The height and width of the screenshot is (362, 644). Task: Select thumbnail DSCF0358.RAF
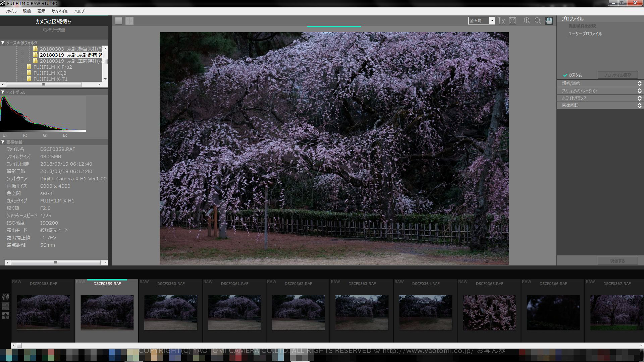[x=43, y=310]
